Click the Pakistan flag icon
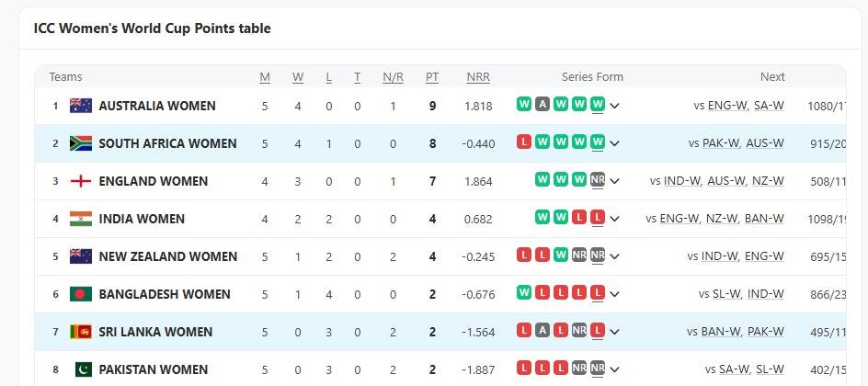This screenshot has height=386, width=868. (81, 369)
